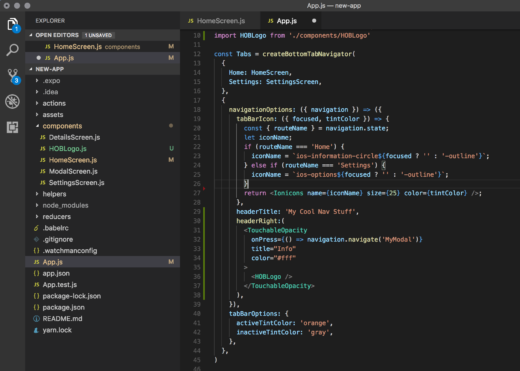Select App.js in the NEW-APP tree
The width and height of the screenshot is (520, 371).
click(103, 262)
